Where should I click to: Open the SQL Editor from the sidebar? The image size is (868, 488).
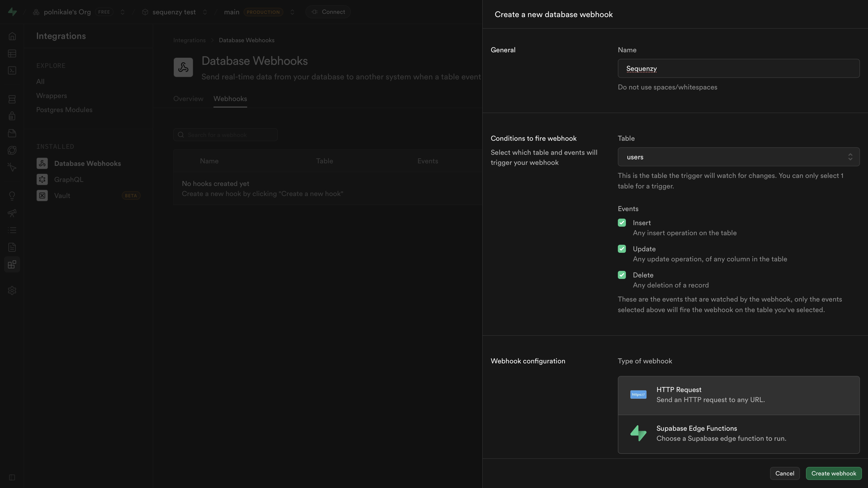(x=12, y=70)
